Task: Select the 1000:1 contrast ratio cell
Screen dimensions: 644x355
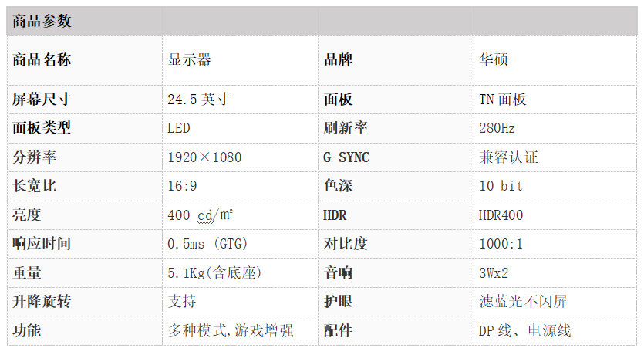Action: click(555, 244)
